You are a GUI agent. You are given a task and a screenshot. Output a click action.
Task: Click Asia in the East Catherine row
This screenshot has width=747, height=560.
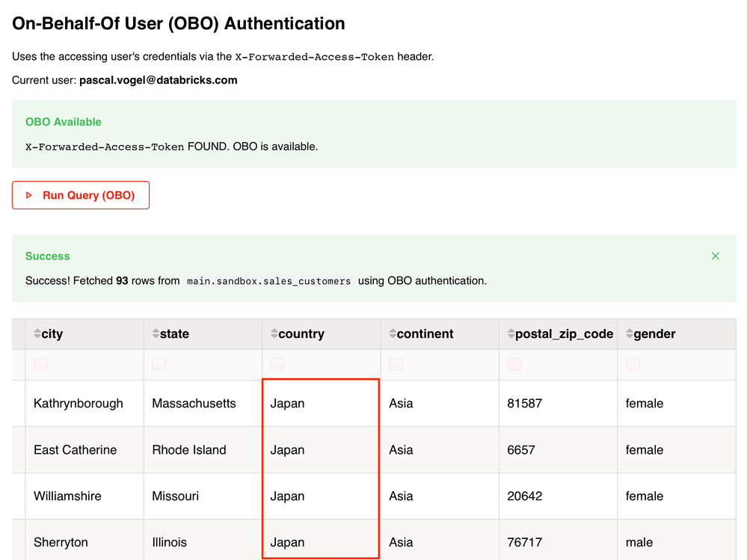click(x=440, y=449)
